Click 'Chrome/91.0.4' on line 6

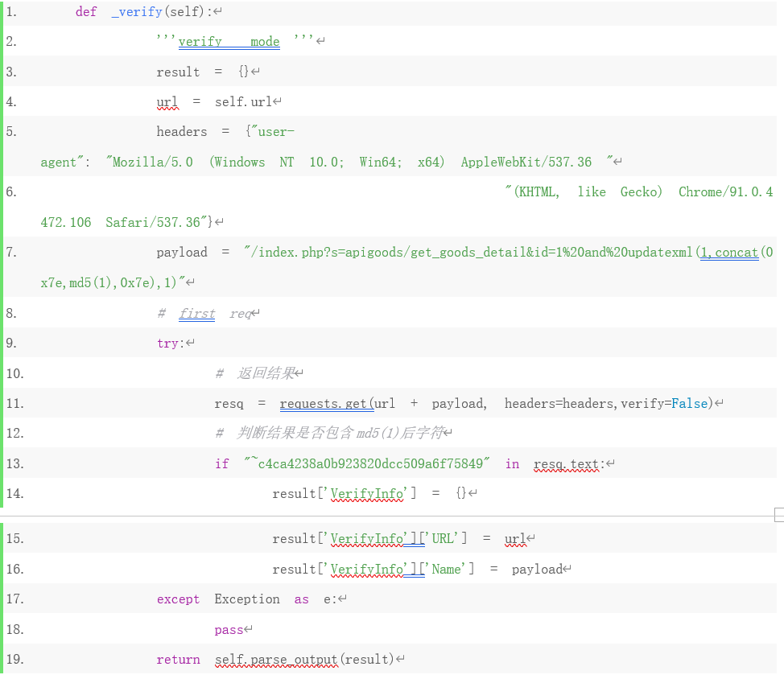[725, 191]
